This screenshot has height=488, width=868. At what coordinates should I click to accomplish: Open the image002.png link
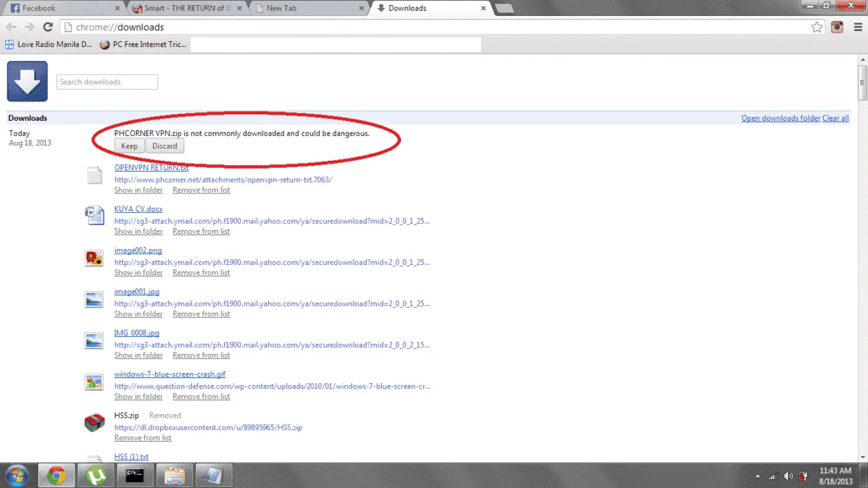(x=138, y=250)
